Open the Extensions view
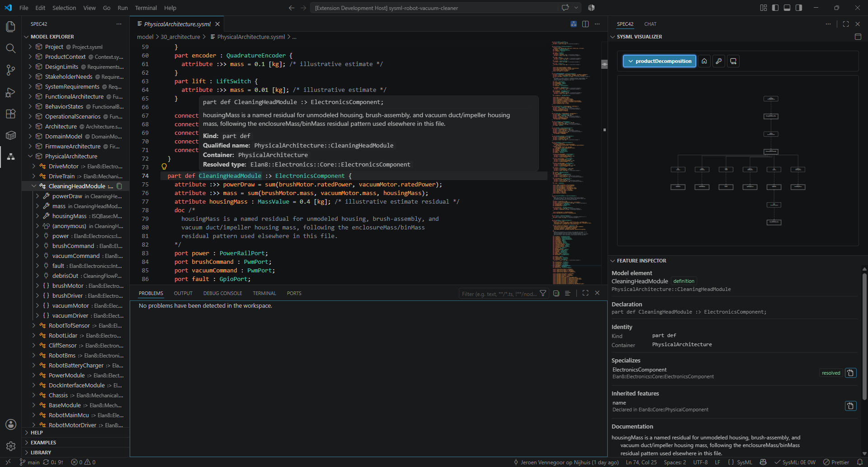This screenshot has height=467, width=868. [11, 114]
